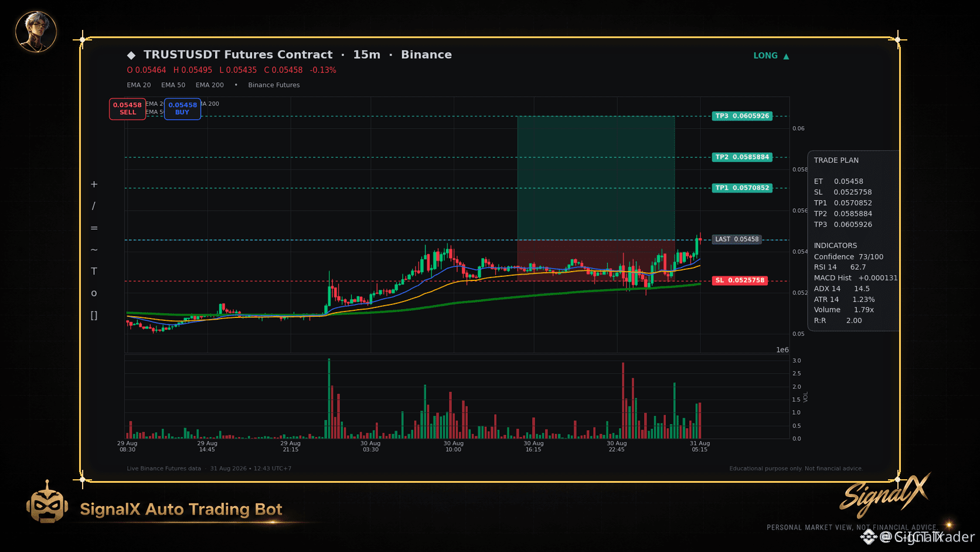Click the TRADE PLAN panel heading

tap(836, 160)
